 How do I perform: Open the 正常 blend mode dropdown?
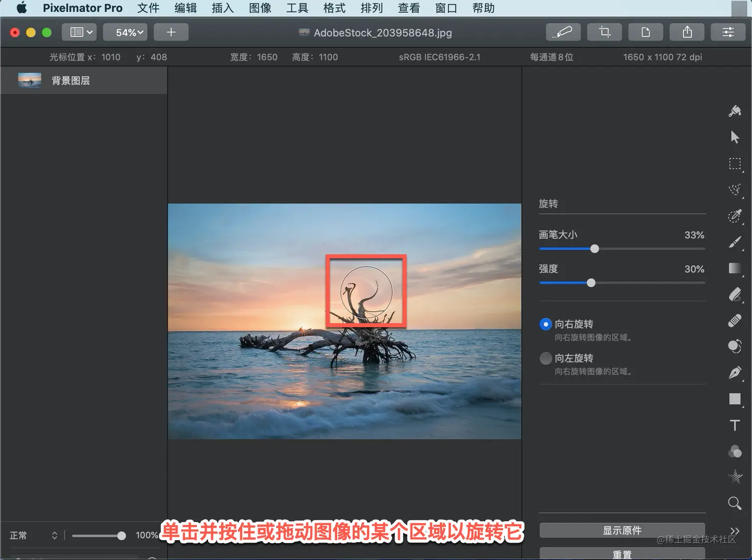pyautogui.click(x=33, y=536)
